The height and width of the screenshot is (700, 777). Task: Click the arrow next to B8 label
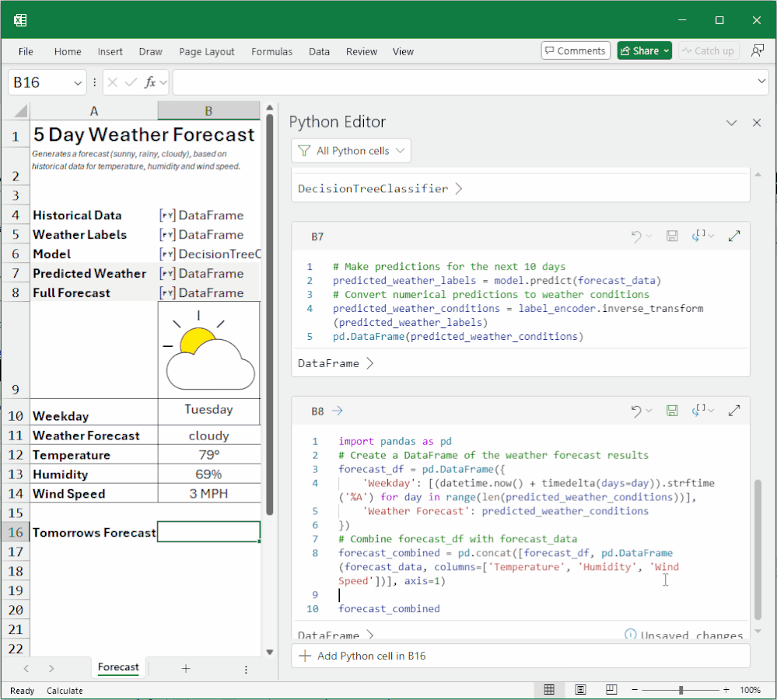(x=337, y=411)
